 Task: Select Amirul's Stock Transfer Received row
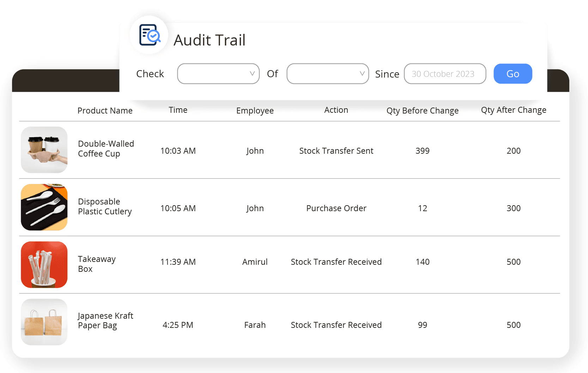click(336, 262)
